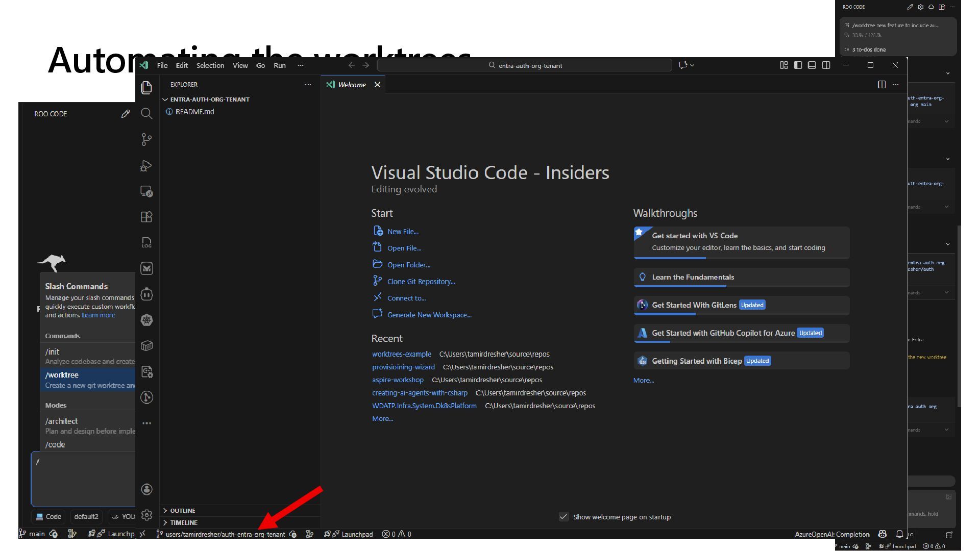Open Run and Debug view

click(146, 166)
